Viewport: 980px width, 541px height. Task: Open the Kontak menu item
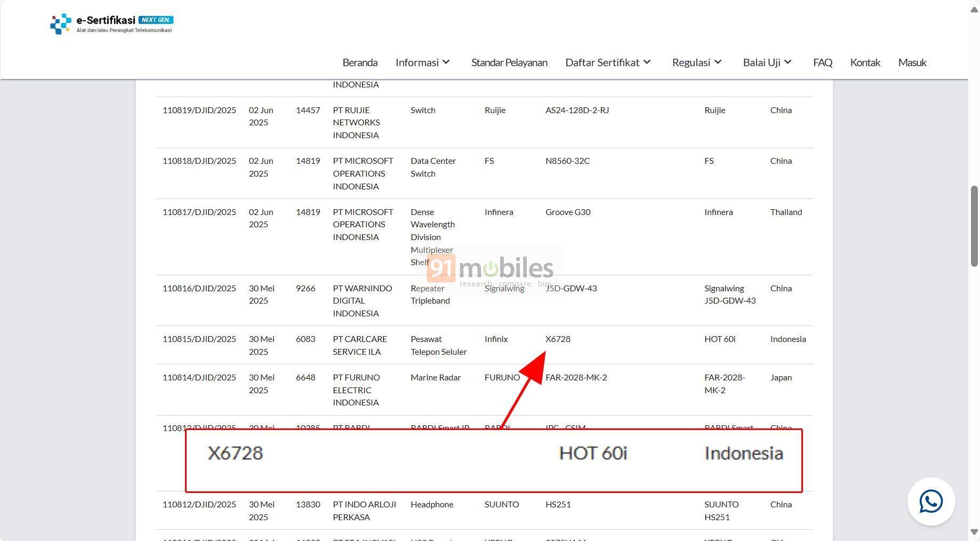tap(865, 62)
